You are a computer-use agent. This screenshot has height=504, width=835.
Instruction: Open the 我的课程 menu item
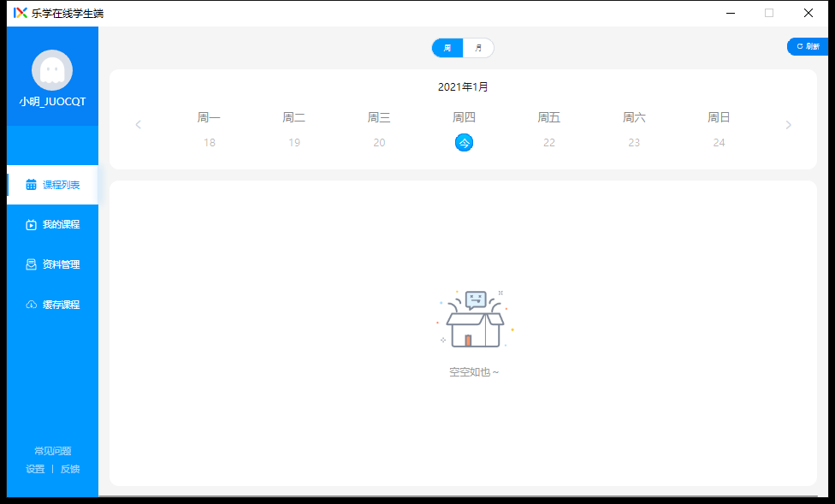tap(61, 225)
